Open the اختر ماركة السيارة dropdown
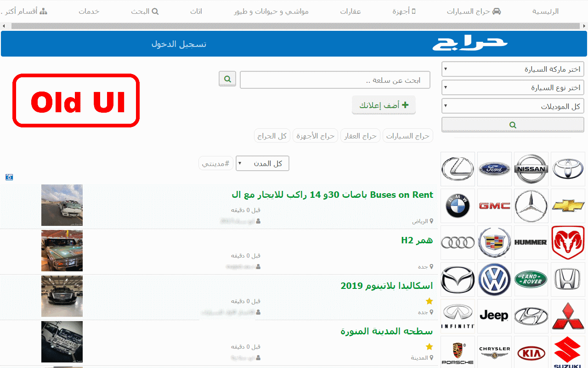The image size is (588, 368). coord(513,69)
